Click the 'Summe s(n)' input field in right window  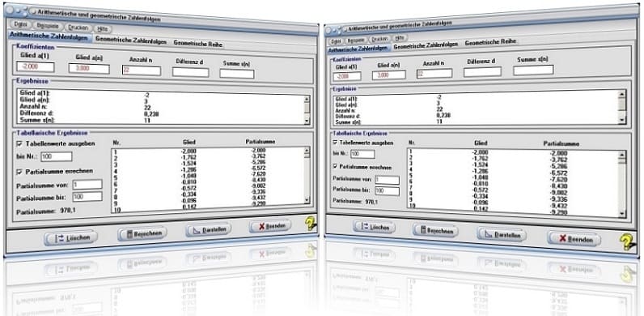533,70
